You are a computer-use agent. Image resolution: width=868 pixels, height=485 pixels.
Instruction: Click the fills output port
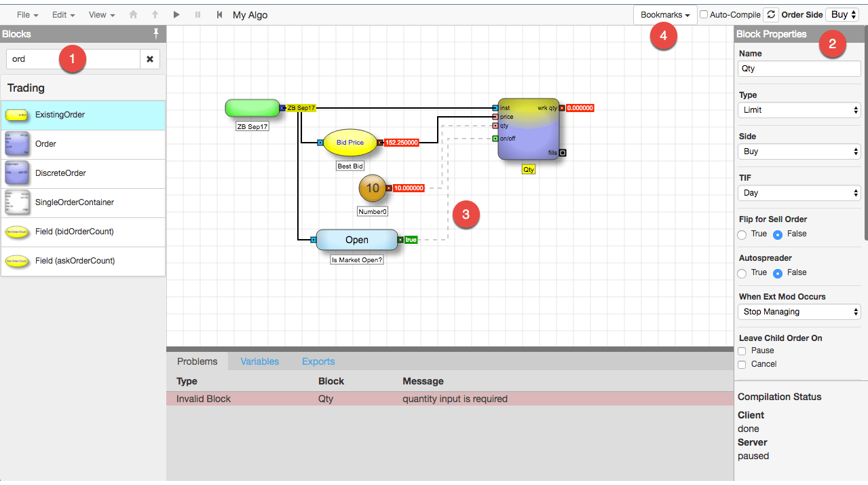(562, 153)
